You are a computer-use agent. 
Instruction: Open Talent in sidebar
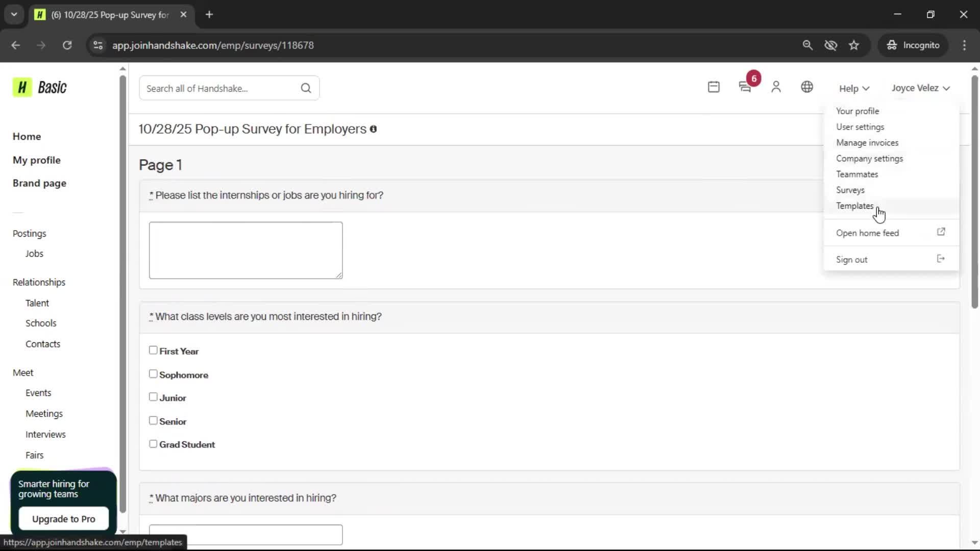(x=37, y=303)
